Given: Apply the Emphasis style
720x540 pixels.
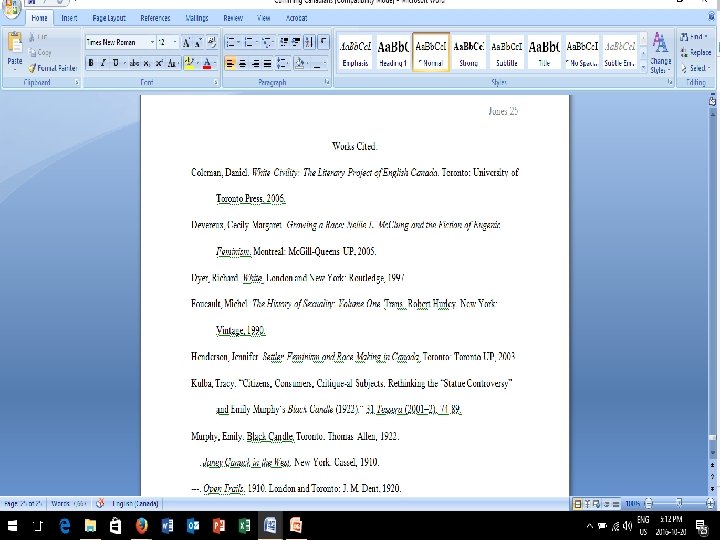Looking at the screenshot, I should coord(355,52).
